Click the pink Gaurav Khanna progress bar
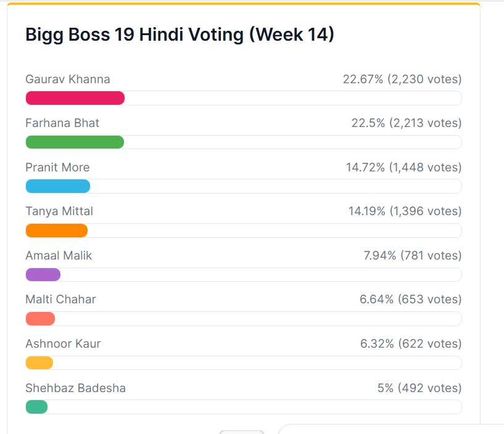The height and width of the screenshot is (434, 504). click(x=75, y=98)
